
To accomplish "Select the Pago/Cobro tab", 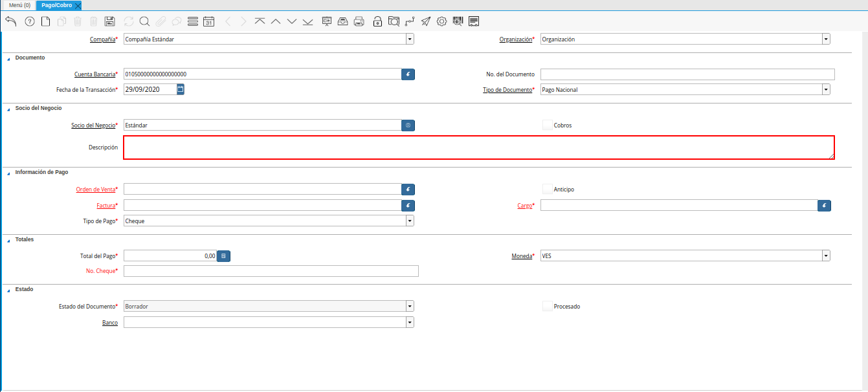I will pyautogui.click(x=56, y=5).
